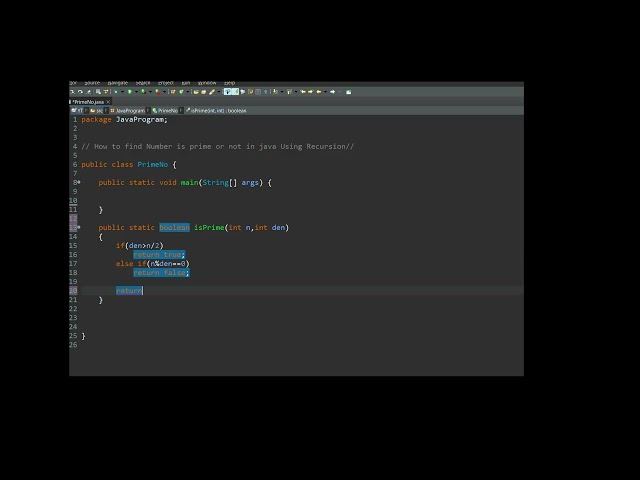Click the isPrime(int, int) : boolean breadcrumb
Viewport: 640px width, 480px height.
coord(216,111)
